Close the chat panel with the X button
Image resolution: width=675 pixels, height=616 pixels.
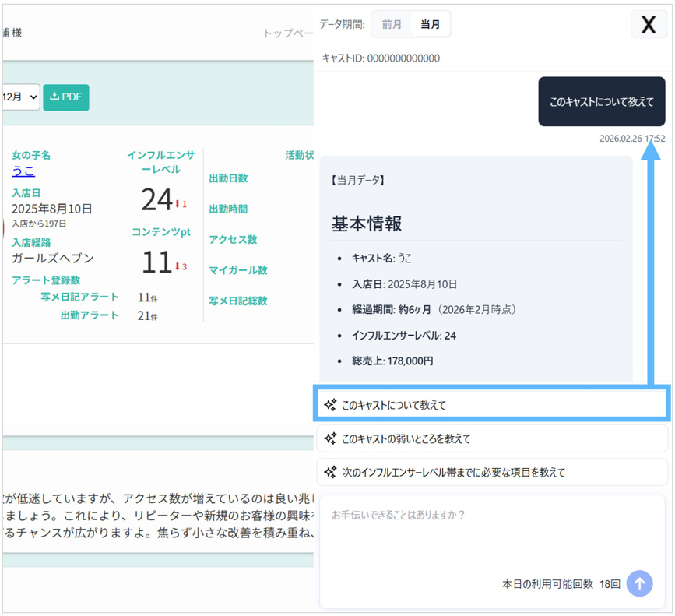[x=648, y=24]
